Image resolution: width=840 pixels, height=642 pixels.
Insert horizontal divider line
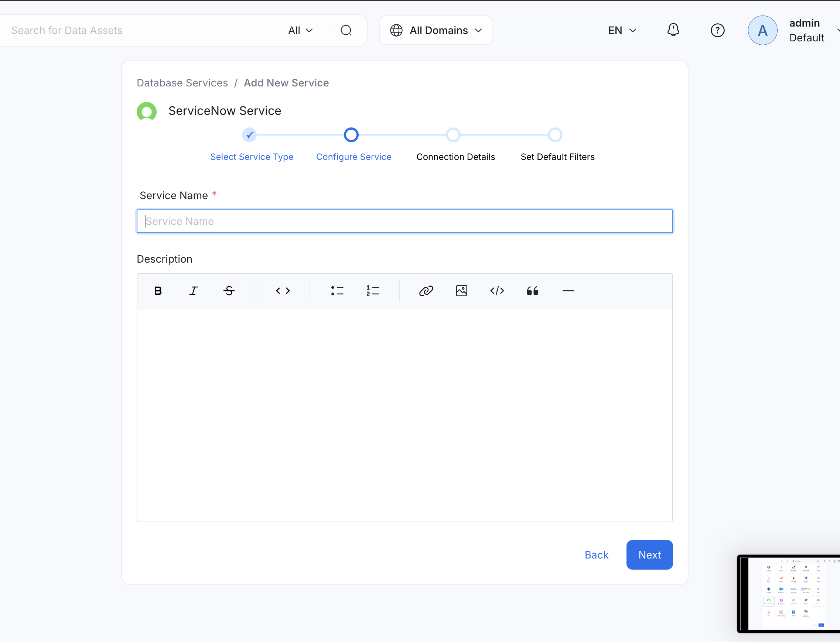[568, 291]
